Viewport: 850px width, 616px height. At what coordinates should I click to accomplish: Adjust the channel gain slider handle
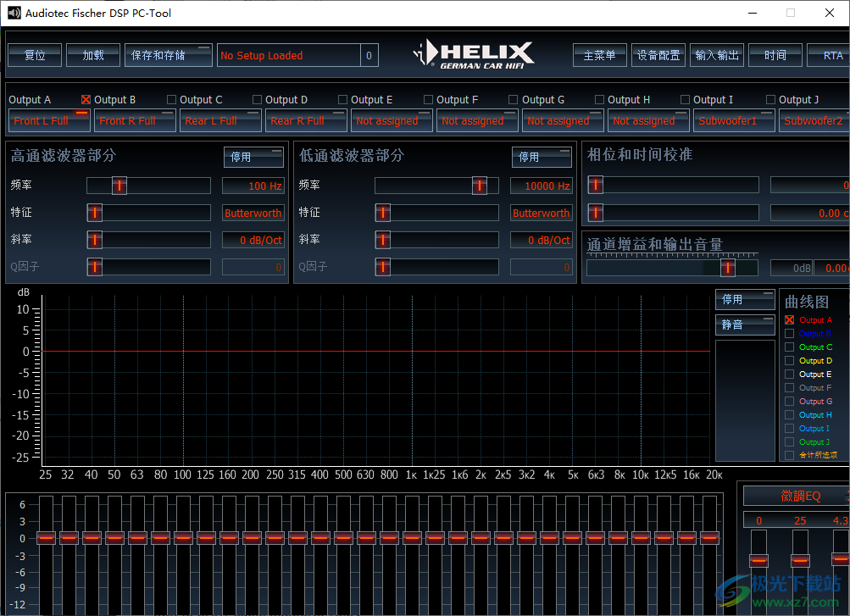[x=727, y=267]
